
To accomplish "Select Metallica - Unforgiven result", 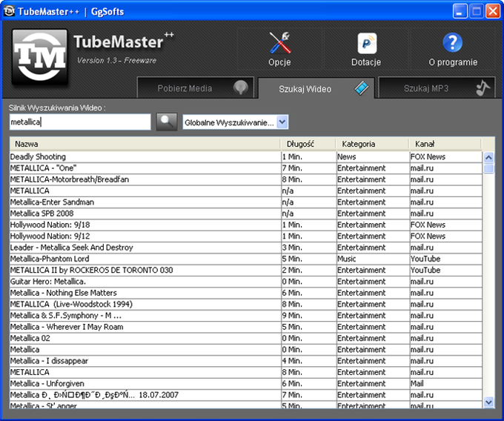I will coord(246,383).
